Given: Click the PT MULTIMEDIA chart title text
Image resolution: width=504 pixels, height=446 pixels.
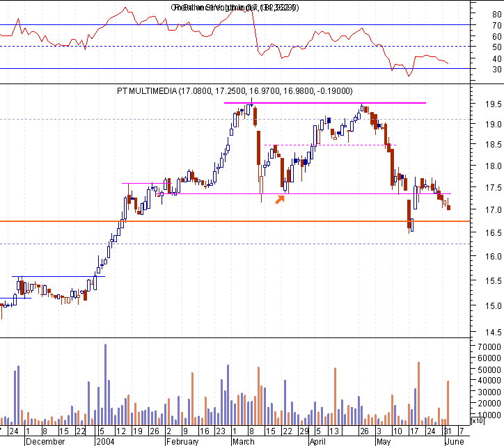Looking at the screenshot, I should tap(235, 91).
